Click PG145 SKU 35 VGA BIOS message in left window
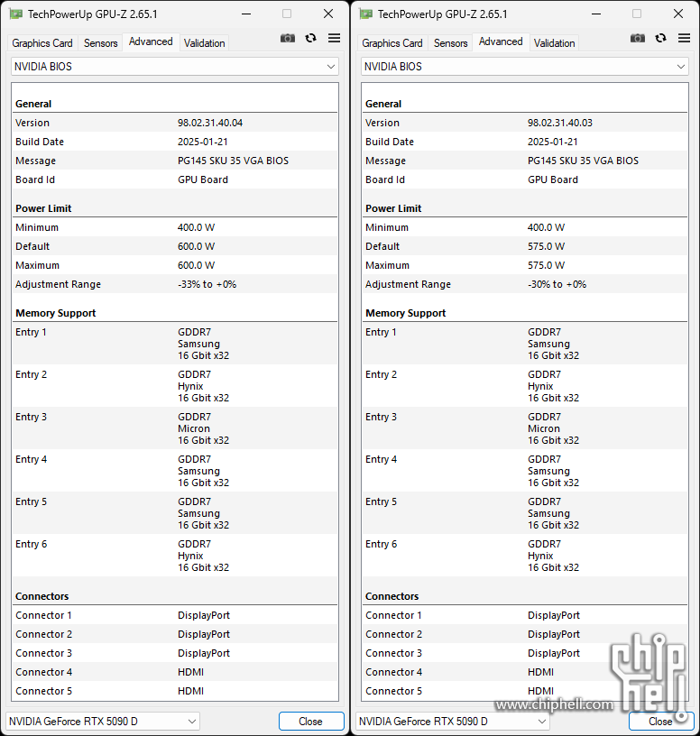This screenshot has height=736, width=700. (233, 161)
